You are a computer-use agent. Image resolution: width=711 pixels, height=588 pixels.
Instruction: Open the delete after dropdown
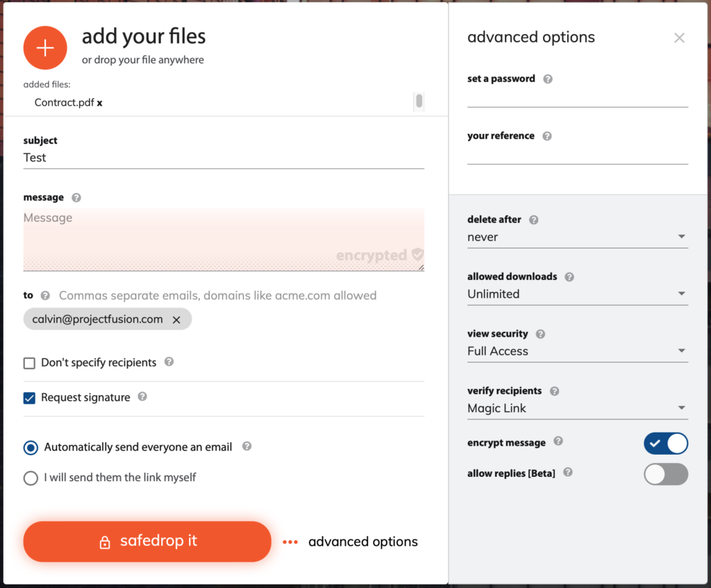pos(577,237)
